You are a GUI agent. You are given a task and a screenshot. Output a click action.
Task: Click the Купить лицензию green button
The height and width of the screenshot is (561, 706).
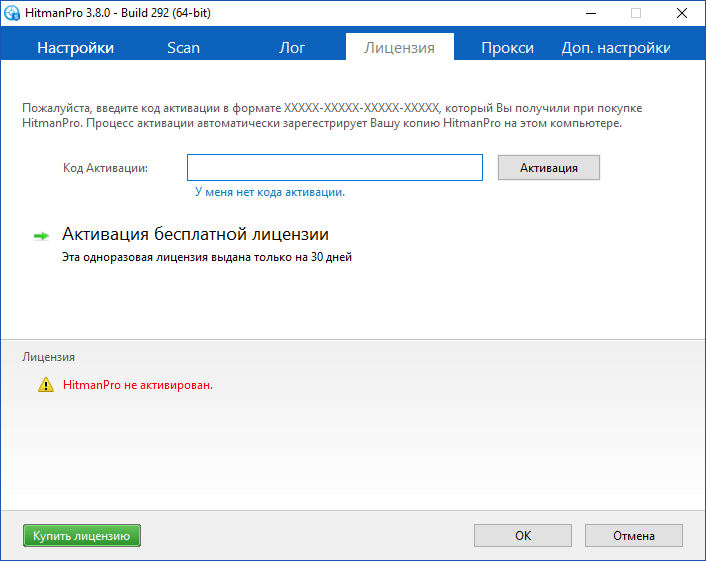[81, 536]
